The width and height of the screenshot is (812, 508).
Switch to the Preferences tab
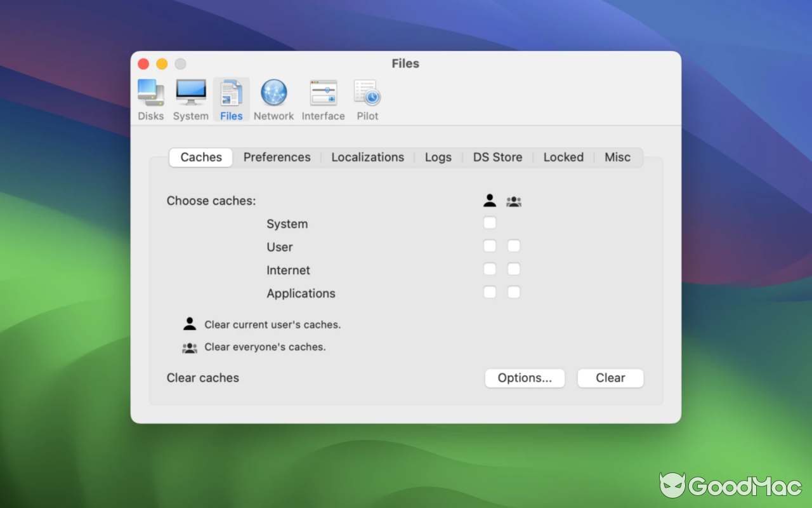coord(277,157)
